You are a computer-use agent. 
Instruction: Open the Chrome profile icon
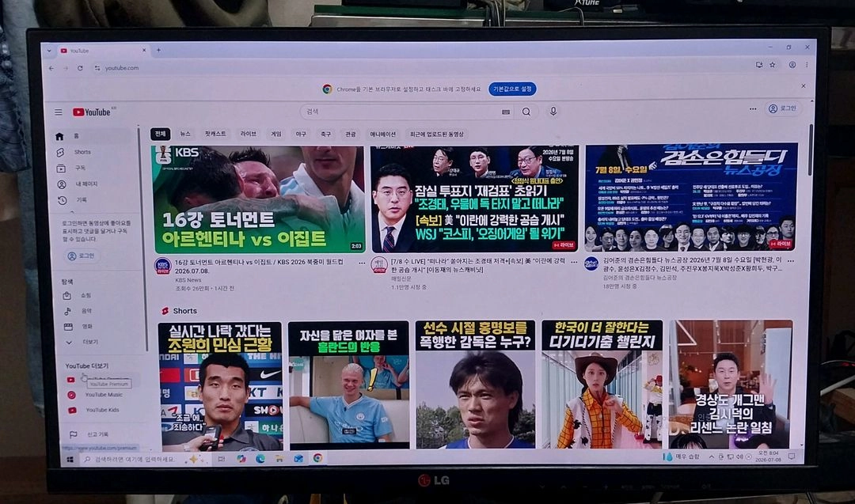click(x=792, y=65)
